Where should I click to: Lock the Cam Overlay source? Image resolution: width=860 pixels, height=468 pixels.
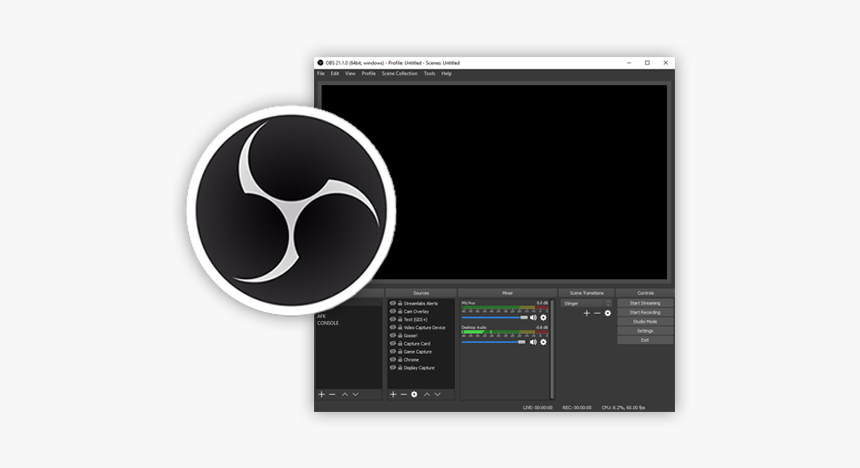pos(400,312)
